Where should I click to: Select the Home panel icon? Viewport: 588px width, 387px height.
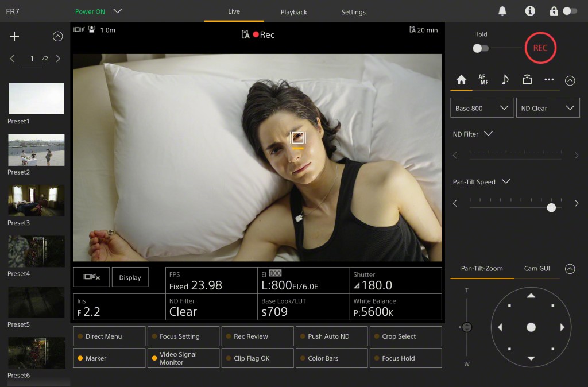point(461,79)
